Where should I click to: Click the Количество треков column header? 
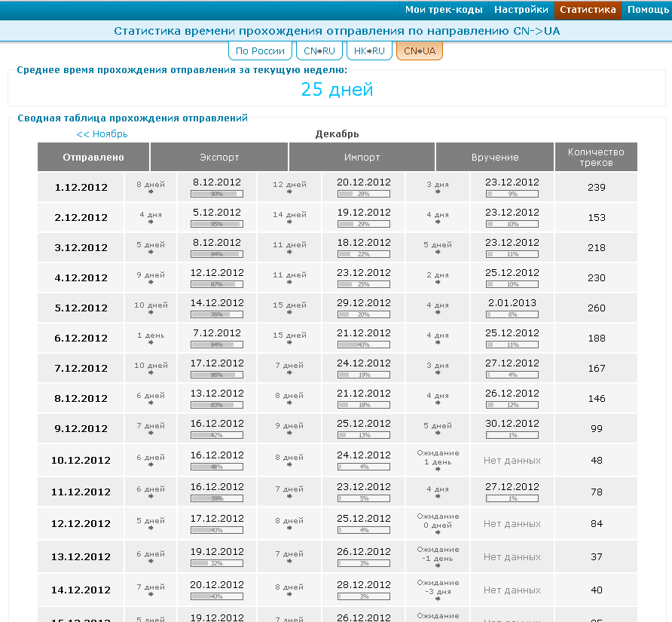click(596, 157)
